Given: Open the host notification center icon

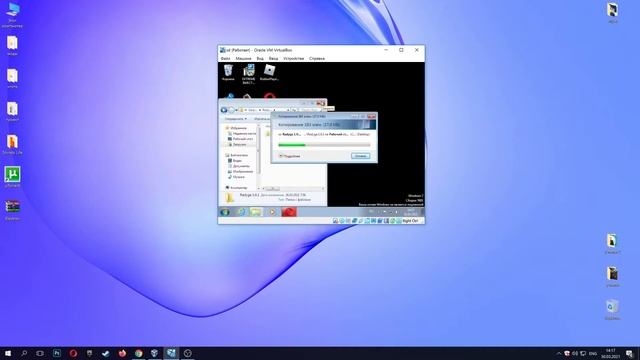Looking at the screenshot, I should pos(629,353).
